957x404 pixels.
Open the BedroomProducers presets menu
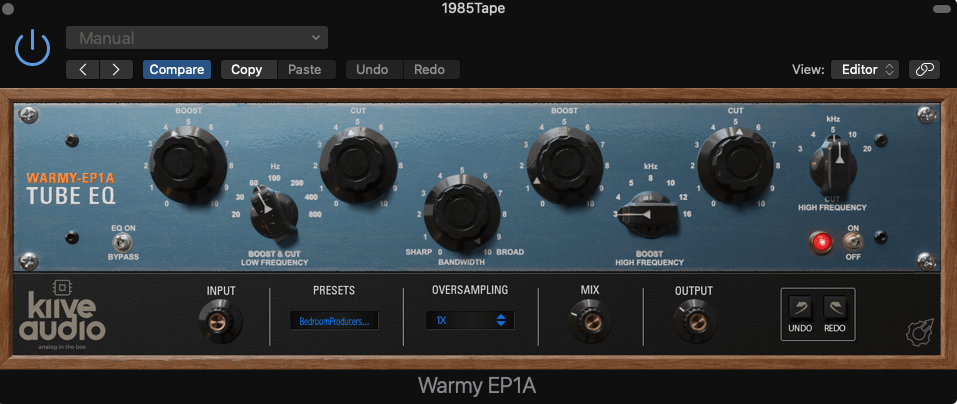335,321
